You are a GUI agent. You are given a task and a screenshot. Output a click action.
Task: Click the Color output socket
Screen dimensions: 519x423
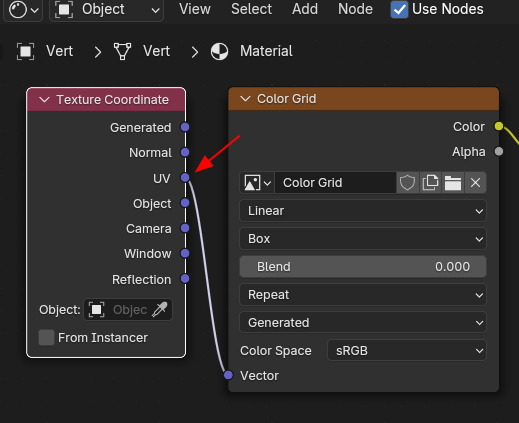point(499,126)
